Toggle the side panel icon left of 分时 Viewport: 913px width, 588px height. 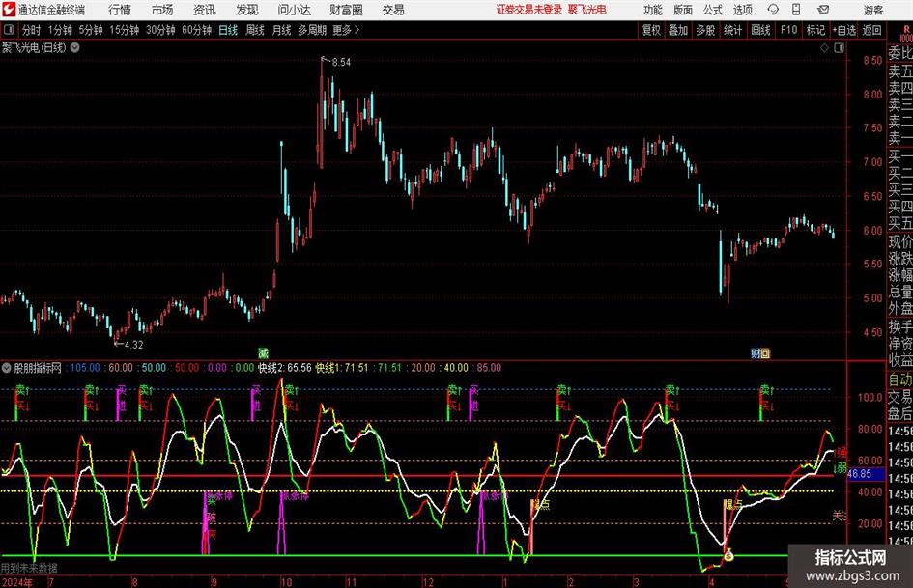[x=8, y=30]
